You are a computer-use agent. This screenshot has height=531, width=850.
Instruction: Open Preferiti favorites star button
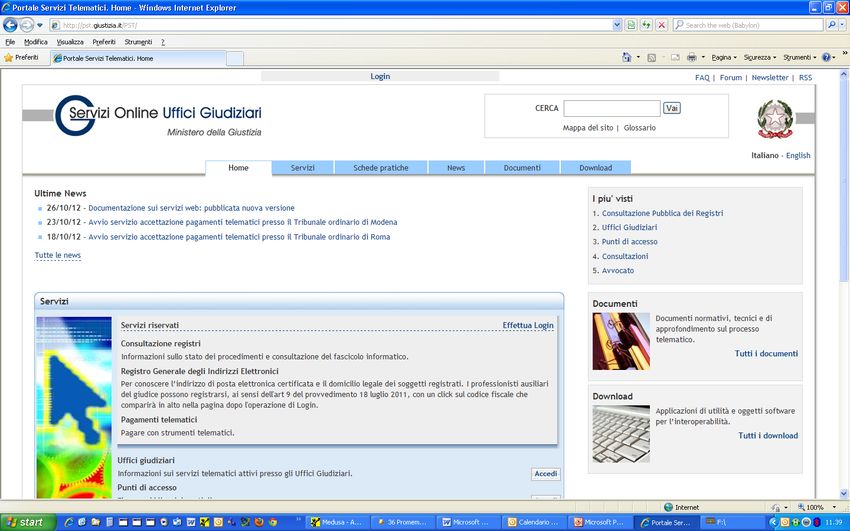(x=22, y=58)
